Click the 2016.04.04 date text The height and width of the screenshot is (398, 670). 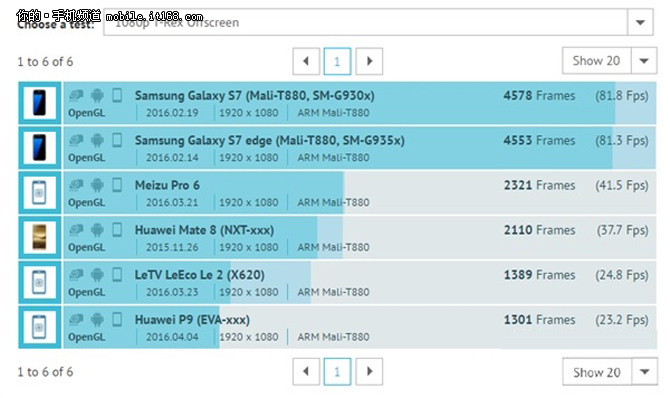click(172, 337)
